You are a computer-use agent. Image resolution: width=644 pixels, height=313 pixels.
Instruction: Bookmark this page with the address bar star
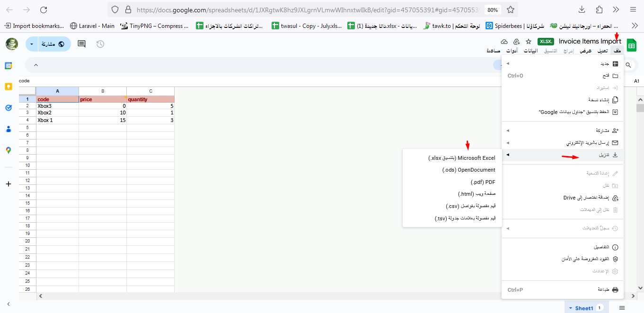[x=510, y=9]
